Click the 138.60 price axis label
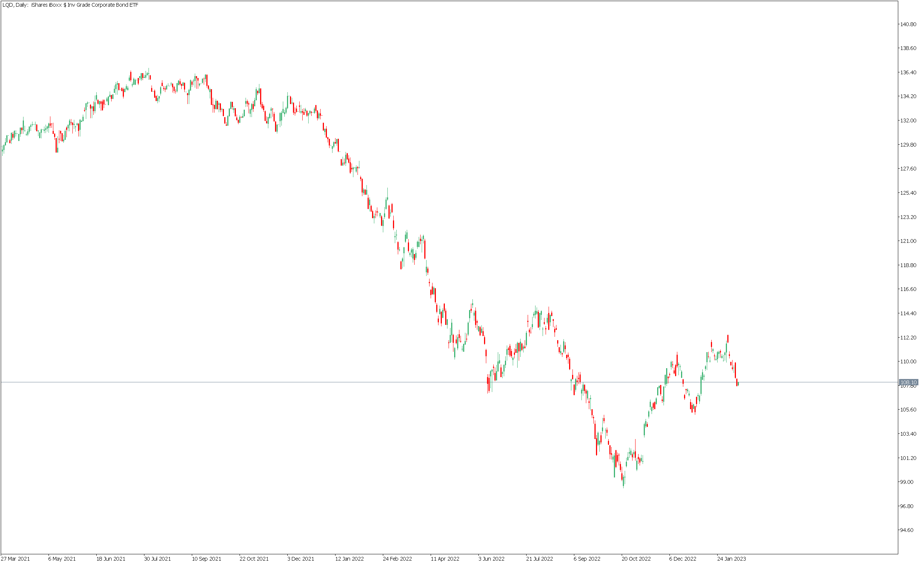Screen dimensions: 924x564 [908, 48]
